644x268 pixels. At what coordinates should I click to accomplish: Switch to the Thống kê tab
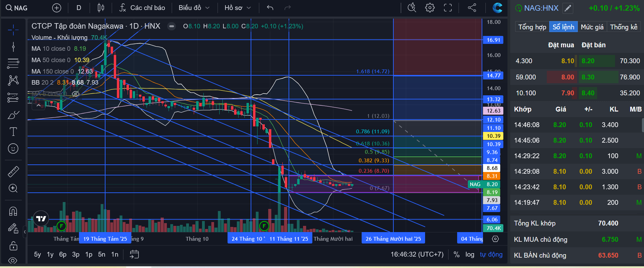[624, 27]
